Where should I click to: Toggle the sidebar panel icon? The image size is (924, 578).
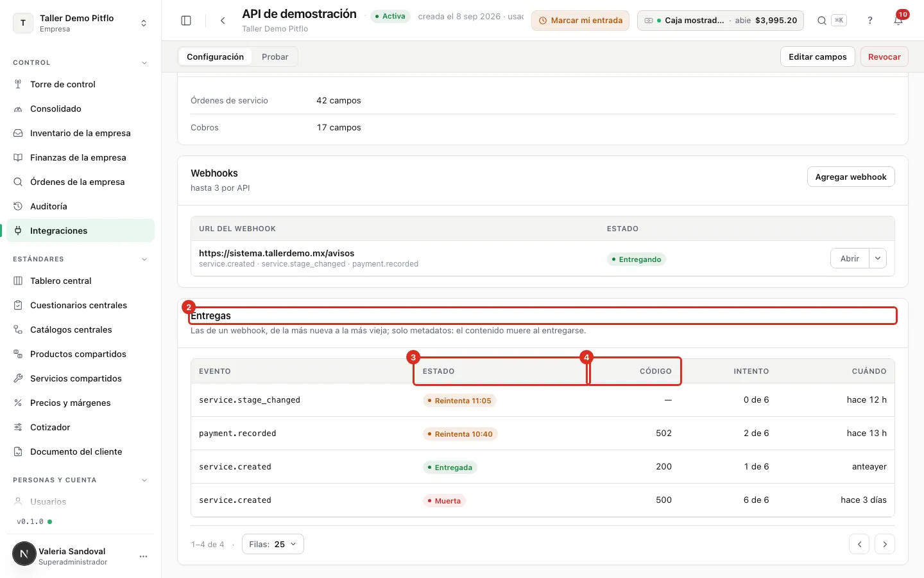(186, 21)
